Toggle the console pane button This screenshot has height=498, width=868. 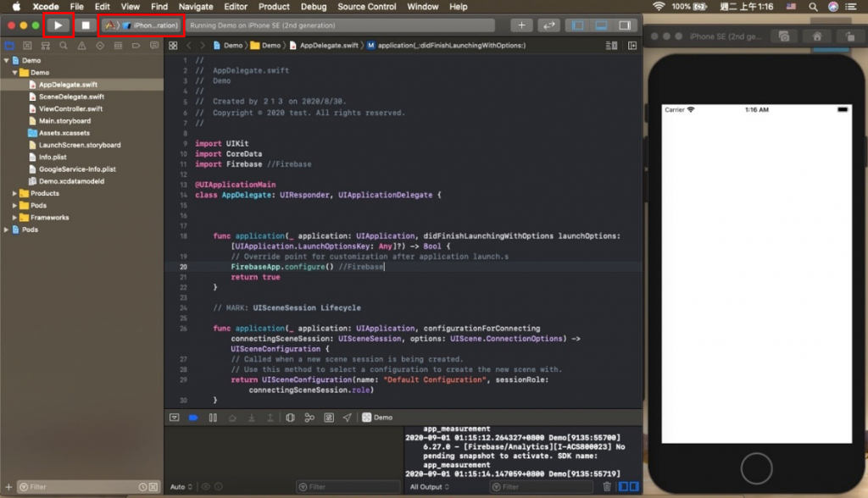pyautogui.click(x=634, y=487)
